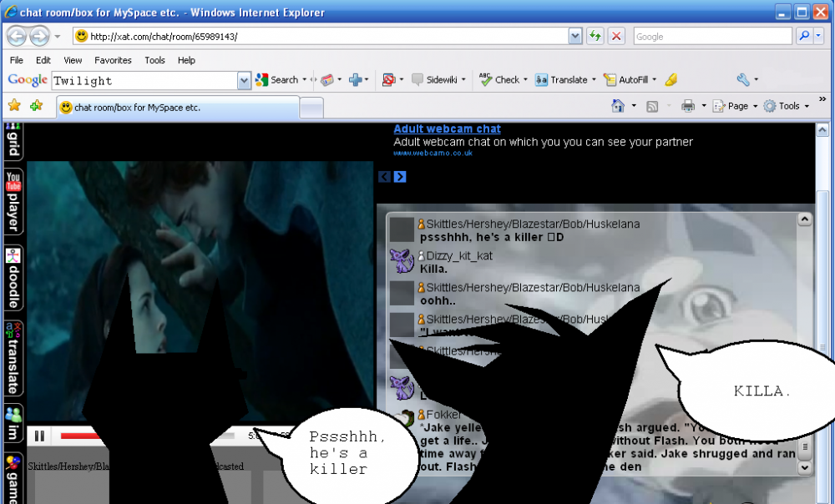This screenshot has width=835, height=504.
Task: Open a new blank tab
Action: pos(311,108)
